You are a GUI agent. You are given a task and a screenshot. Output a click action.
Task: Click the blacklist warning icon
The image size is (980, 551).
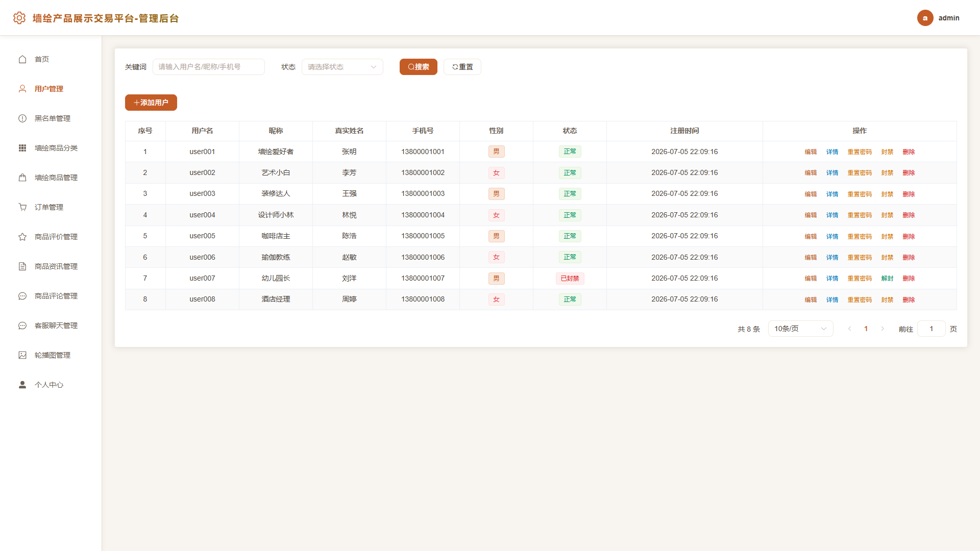22,118
